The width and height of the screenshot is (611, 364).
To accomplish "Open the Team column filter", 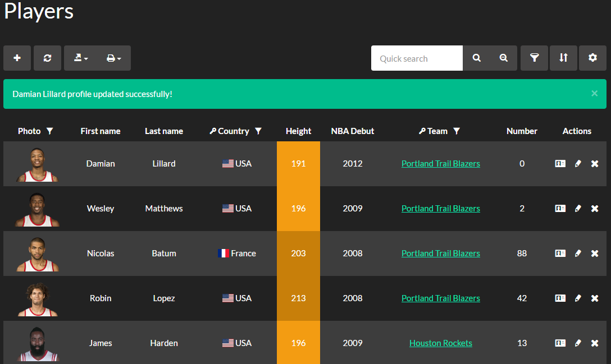I will [457, 131].
